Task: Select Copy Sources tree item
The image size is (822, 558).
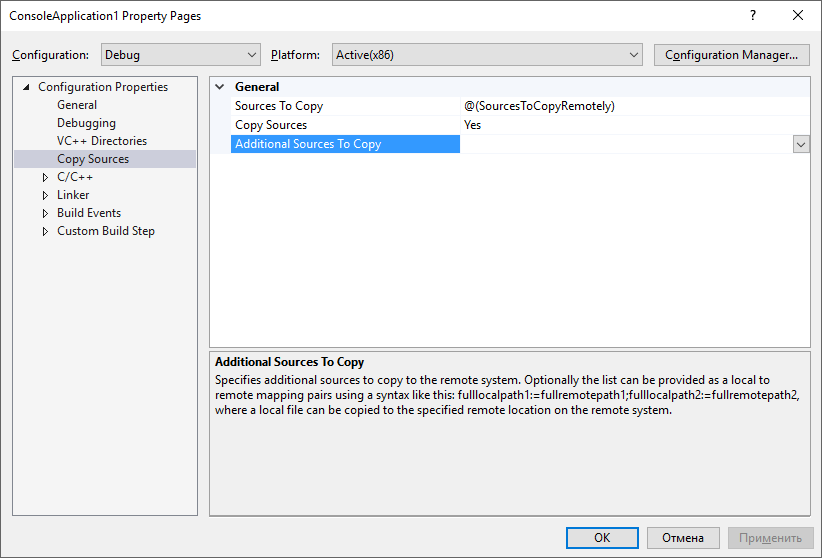Action: (105, 159)
